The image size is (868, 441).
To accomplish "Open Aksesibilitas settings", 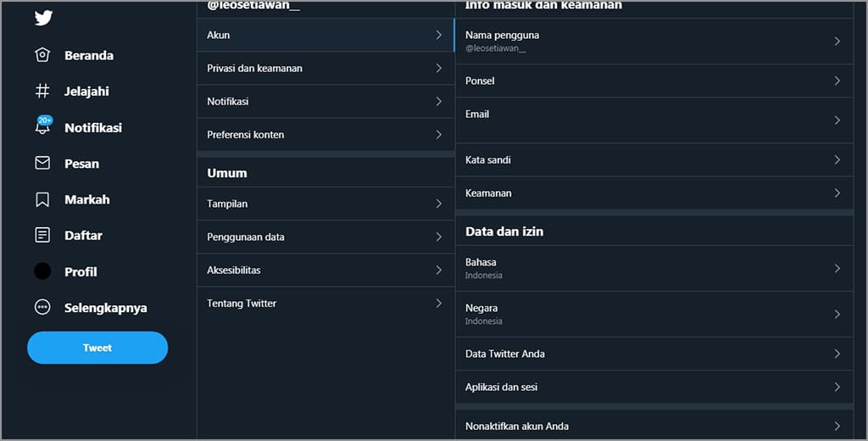I will (325, 271).
